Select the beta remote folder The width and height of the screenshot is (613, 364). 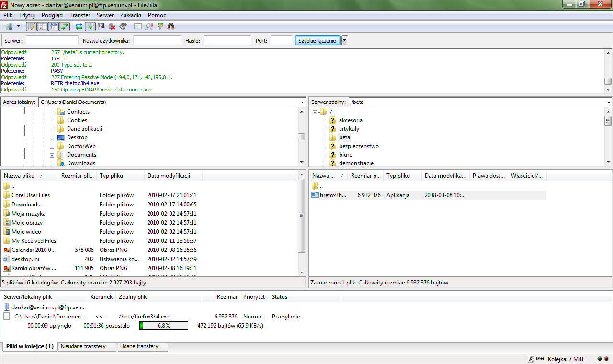(344, 137)
